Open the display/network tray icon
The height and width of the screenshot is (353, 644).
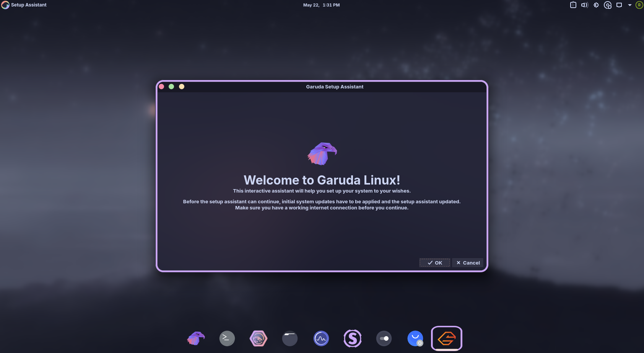coord(619,5)
